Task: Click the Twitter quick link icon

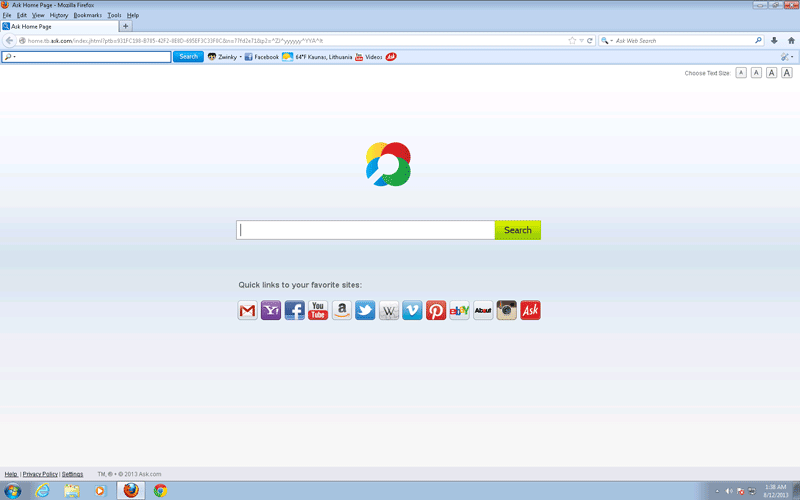Action: [x=365, y=311]
